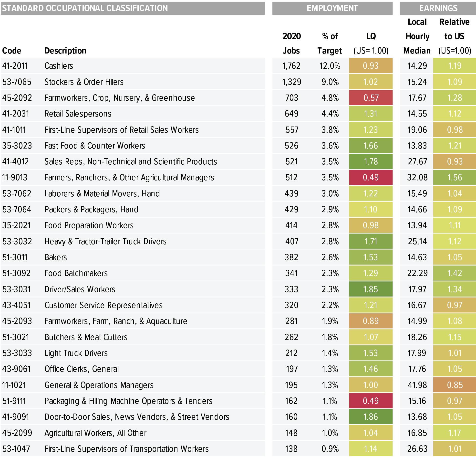Click the Code column heading
This screenshot has width=476, height=458.
click(x=11, y=51)
